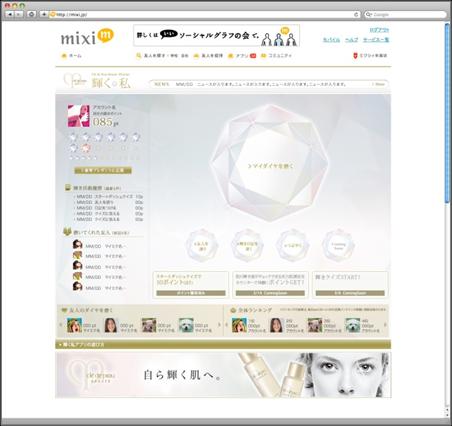This screenshot has height=426, width=452.
Task: Click the Google search field in browser toolbar
Action: [405, 14]
